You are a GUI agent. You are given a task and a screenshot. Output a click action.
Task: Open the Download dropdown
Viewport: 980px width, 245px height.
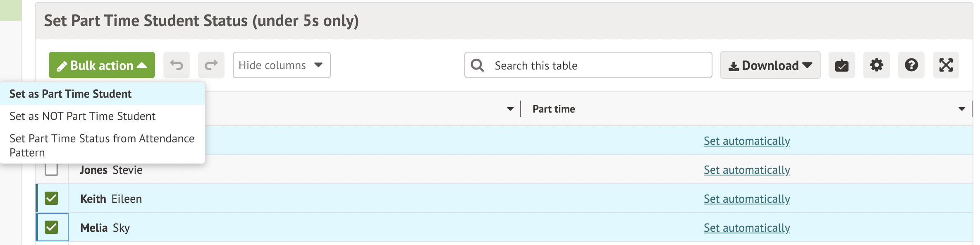[770, 65]
